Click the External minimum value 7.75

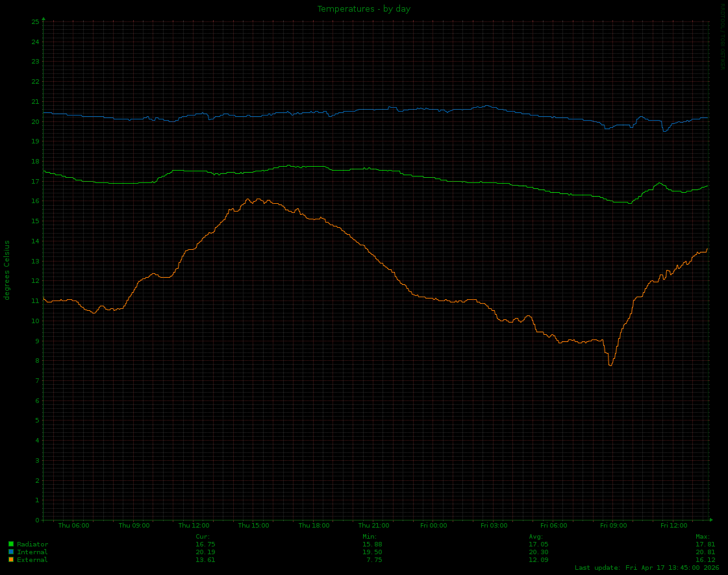373,559
